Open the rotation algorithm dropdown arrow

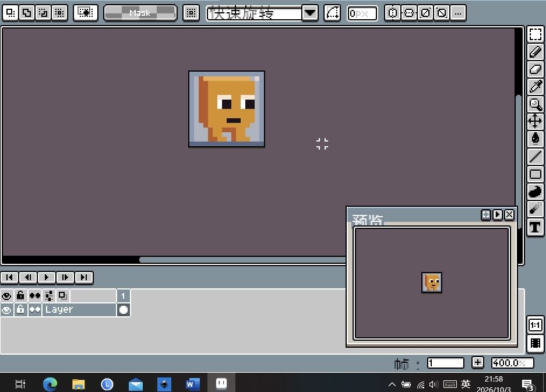pyautogui.click(x=309, y=13)
